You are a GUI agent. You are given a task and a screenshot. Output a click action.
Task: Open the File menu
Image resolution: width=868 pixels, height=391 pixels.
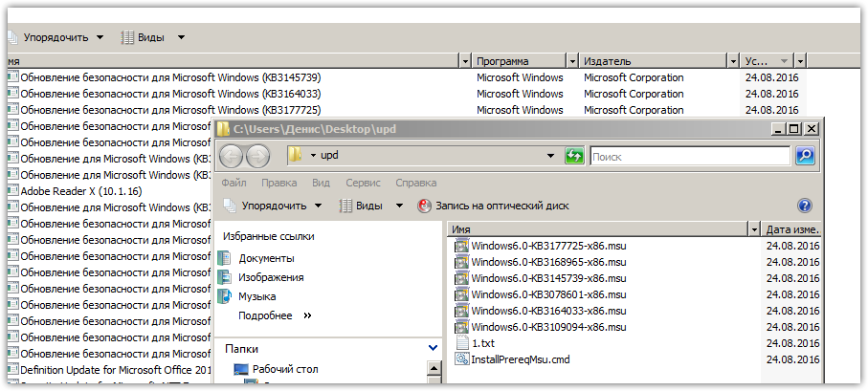tap(234, 182)
